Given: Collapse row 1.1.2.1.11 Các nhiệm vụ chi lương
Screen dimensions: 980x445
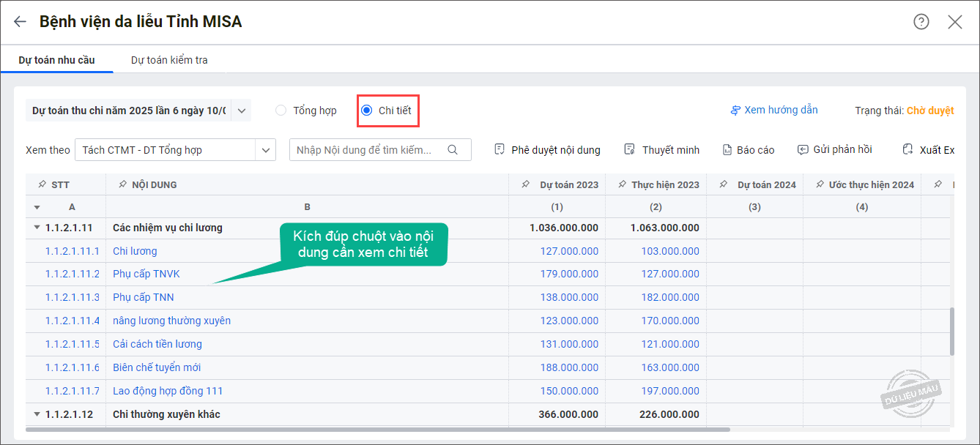Looking at the screenshot, I should click(37, 228).
